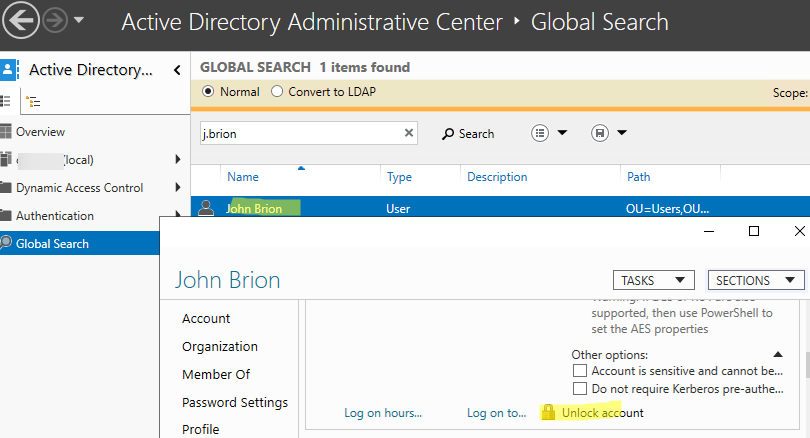Screen dimensions: 810x438
Task: Click the Search button
Action: (x=468, y=134)
